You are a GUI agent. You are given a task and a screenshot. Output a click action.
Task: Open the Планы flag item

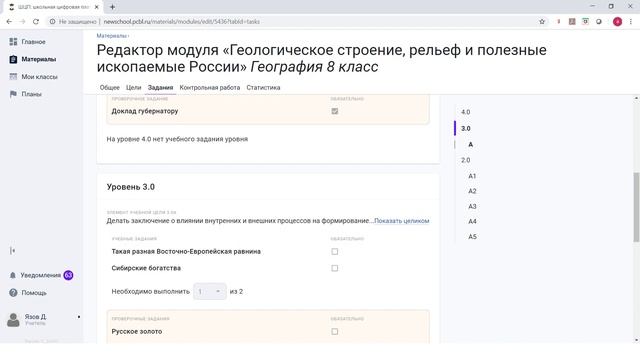point(25,94)
